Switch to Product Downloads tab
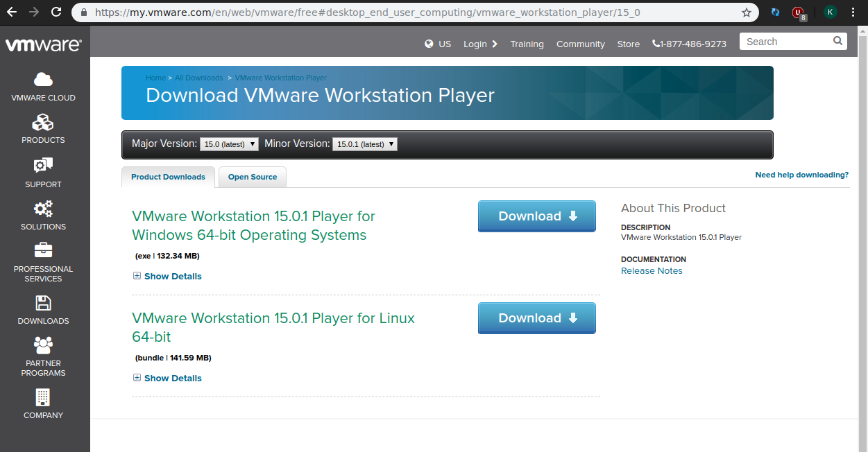This screenshot has width=868, height=452. [168, 177]
